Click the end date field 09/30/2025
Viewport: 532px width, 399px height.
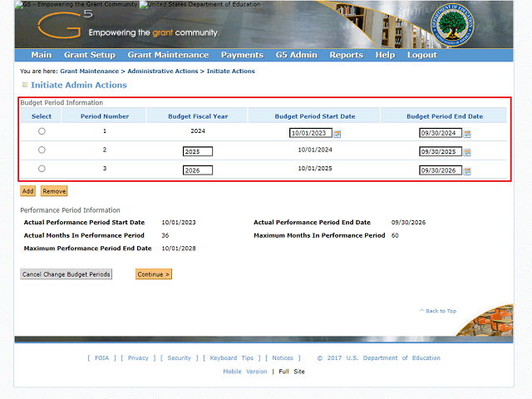click(441, 151)
